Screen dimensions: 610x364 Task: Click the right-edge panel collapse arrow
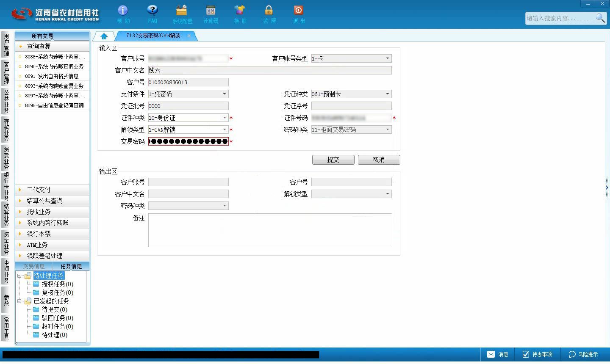pos(607,187)
